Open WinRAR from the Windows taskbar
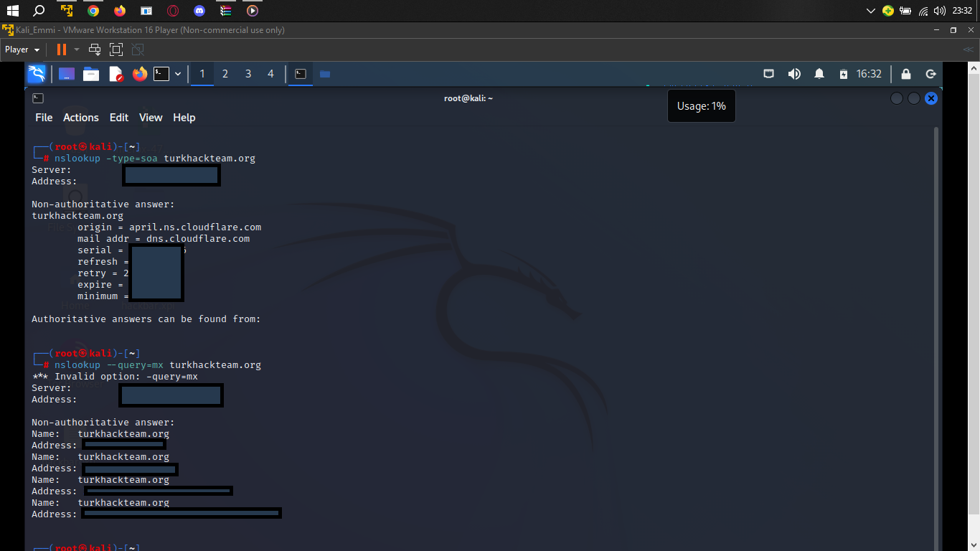Image resolution: width=980 pixels, height=551 pixels. point(226,11)
